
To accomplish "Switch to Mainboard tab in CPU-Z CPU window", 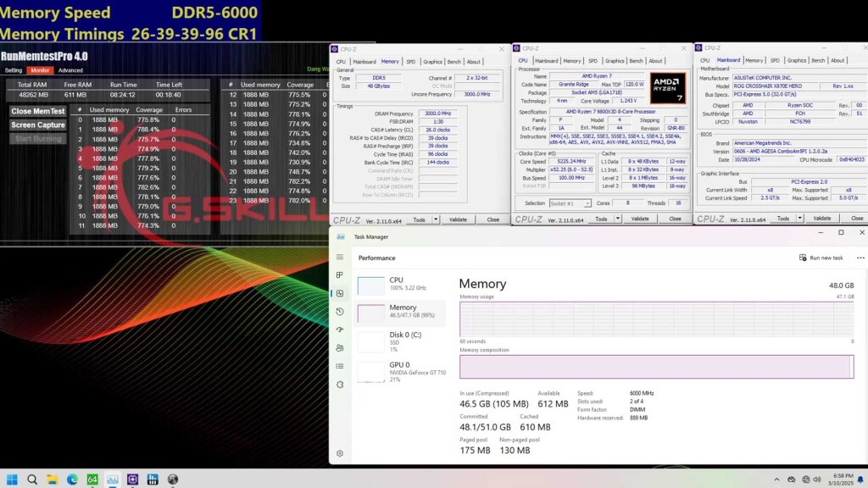I will tap(547, 61).
